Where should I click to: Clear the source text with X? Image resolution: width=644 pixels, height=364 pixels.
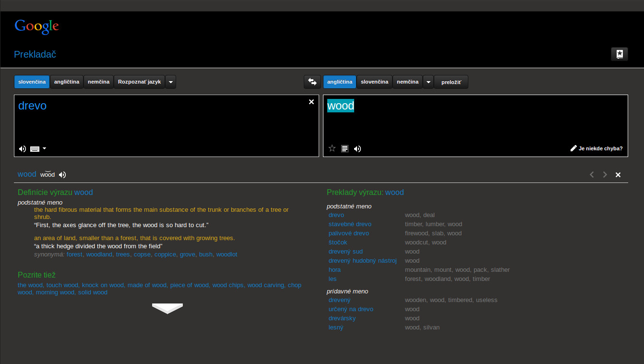pos(311,102)
